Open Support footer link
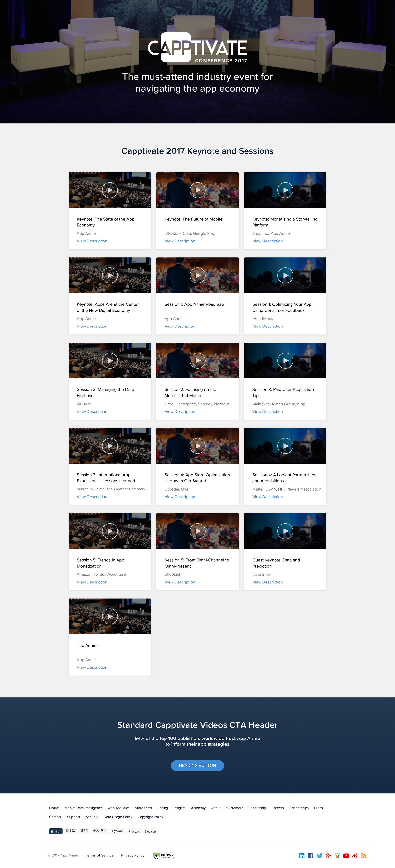395x868 pixels. (x=73, y=817)
